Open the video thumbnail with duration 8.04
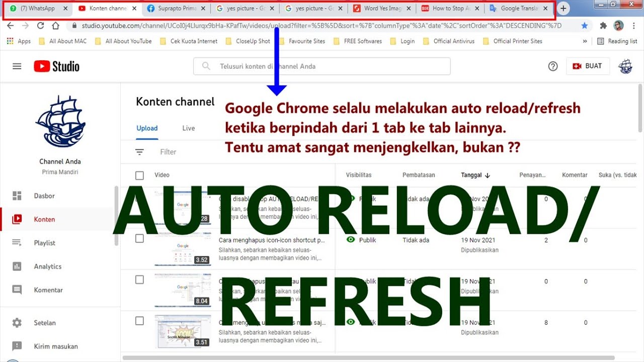The image size is (644, 362). coord(183,291)
